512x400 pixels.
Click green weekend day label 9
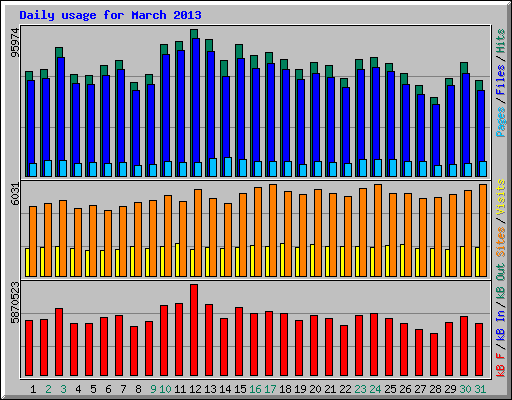pos(153,389)
